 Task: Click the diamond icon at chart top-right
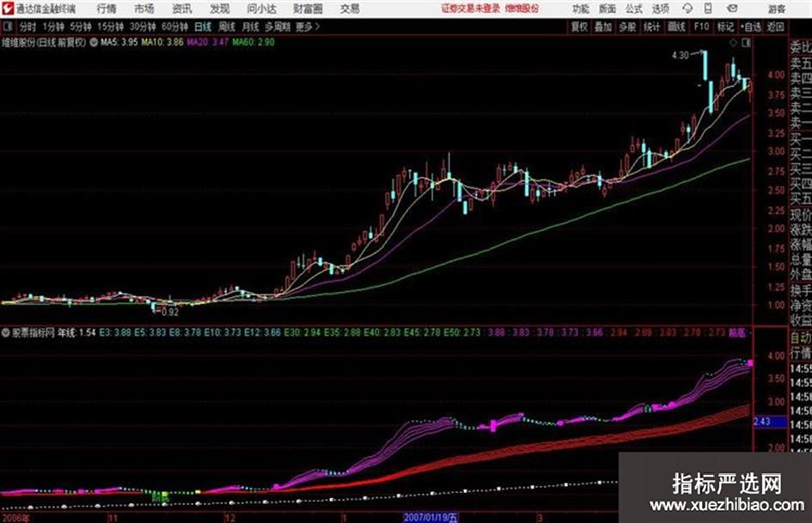(733, 43)
